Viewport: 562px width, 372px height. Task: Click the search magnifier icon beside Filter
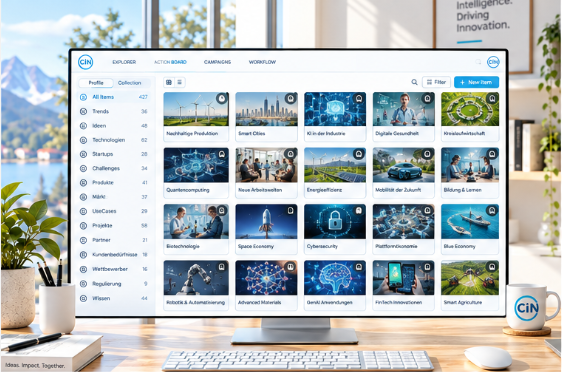pos(414,82)
